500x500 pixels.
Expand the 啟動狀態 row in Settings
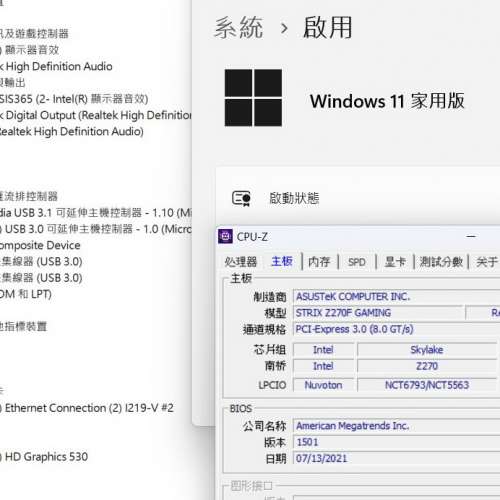click(x=358, y=198)
